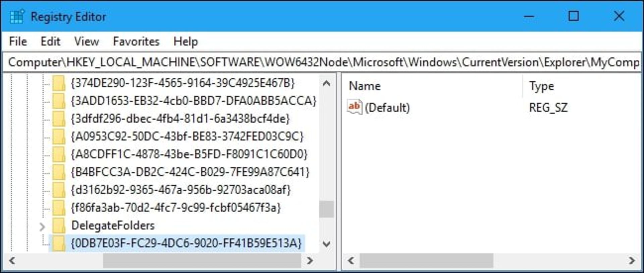Image resolution: width=644 pixels, height=273 pixels.
Task: Click values pane scroll right arrow
Action: (x=632, y=261)
